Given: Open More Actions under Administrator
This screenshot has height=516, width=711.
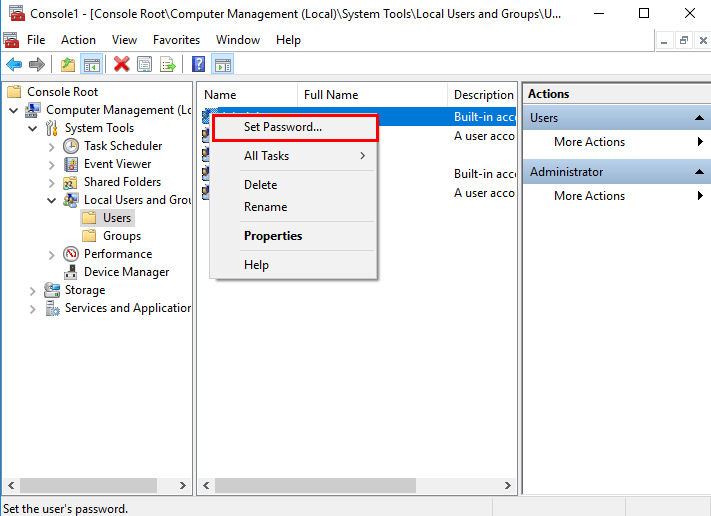Looking at the screenshot, I should 617,196.
